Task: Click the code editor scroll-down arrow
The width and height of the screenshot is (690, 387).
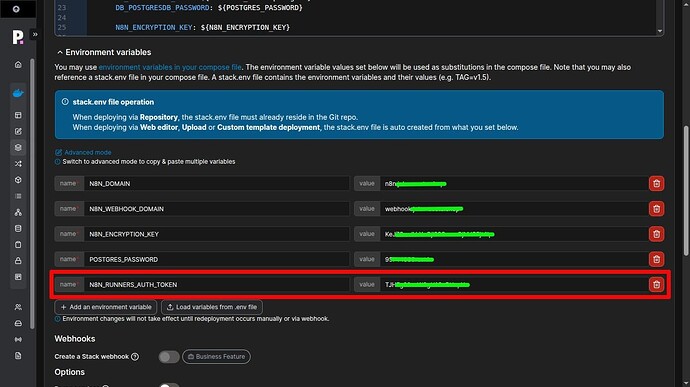Action: 660,31
